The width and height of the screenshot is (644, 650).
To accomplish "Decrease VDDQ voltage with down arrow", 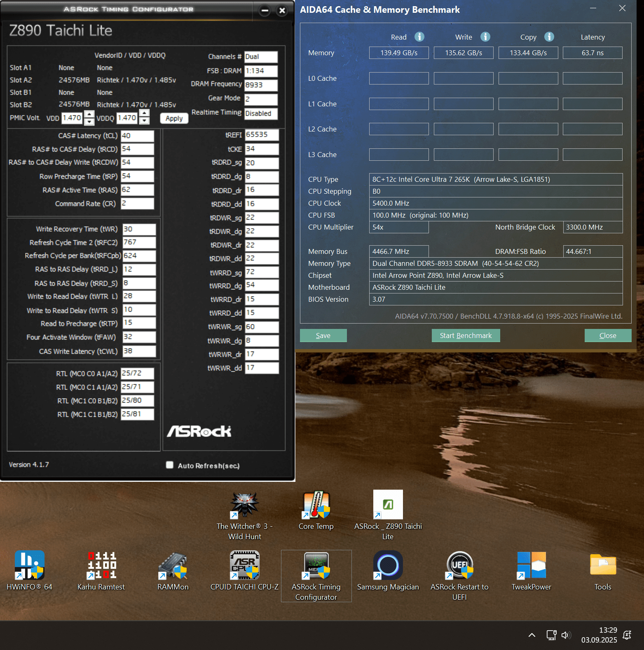I will pos(144,121).
